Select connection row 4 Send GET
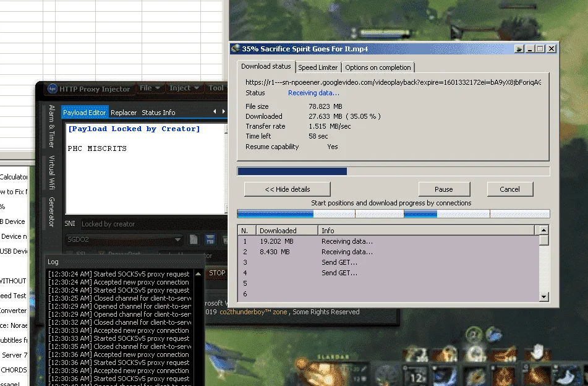 [x=388, y=273]
